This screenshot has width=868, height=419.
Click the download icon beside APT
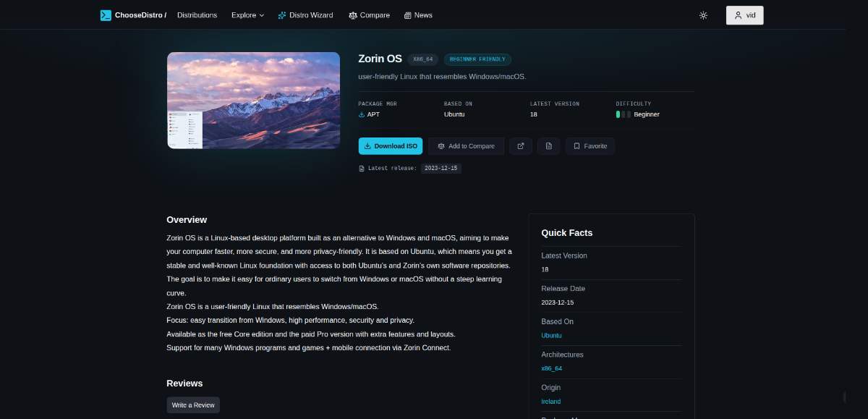[x=362, y=114]
